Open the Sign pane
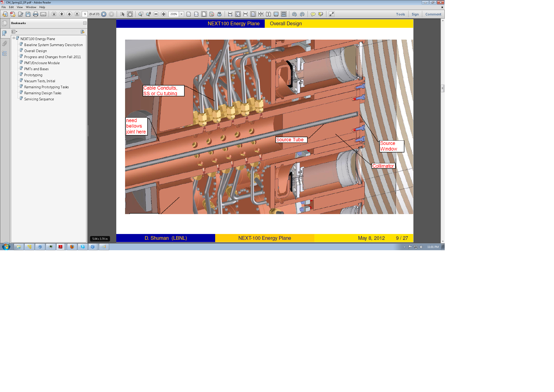 [x=415, y=14]
